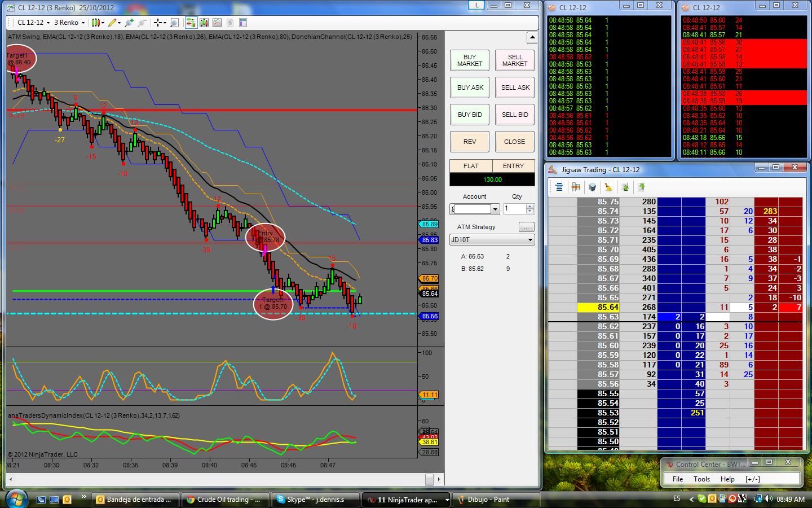Click the strategies dollar-sign icon
The image size is (812, 508).
[x=230, y=23]
